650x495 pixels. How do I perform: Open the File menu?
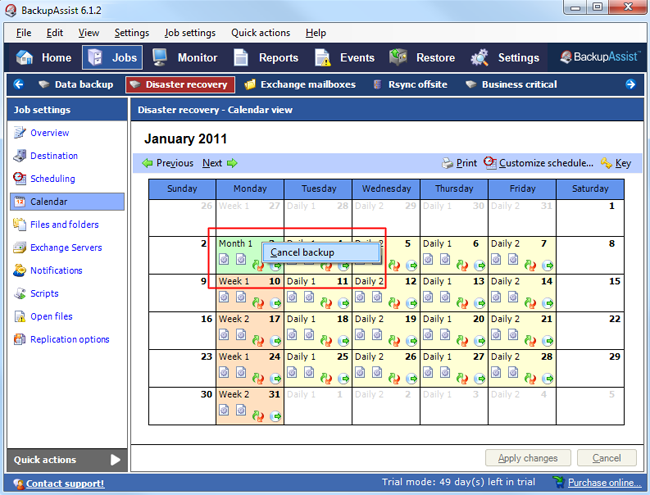(x=24, y=33)
